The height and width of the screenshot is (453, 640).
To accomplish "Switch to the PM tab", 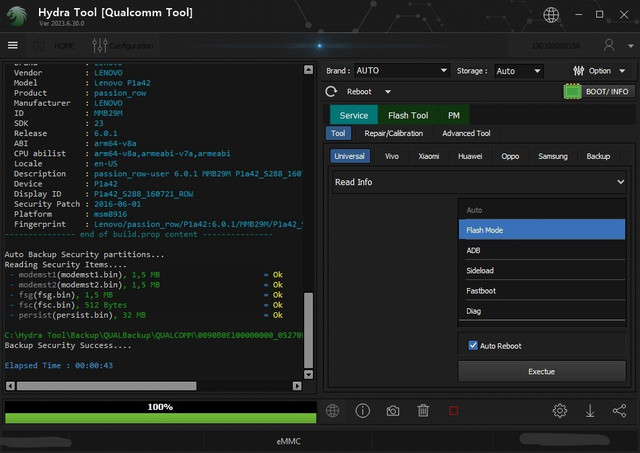I will pos(453,115).
